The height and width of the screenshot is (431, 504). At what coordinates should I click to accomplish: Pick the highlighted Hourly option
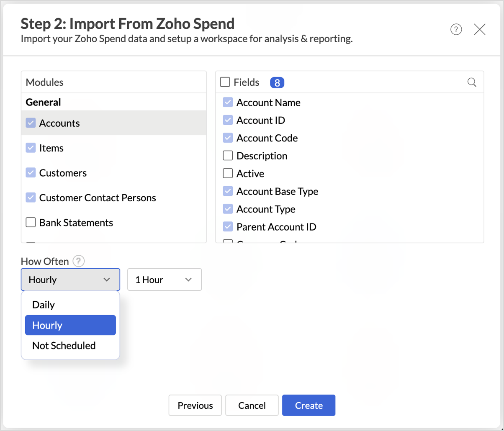70,325
